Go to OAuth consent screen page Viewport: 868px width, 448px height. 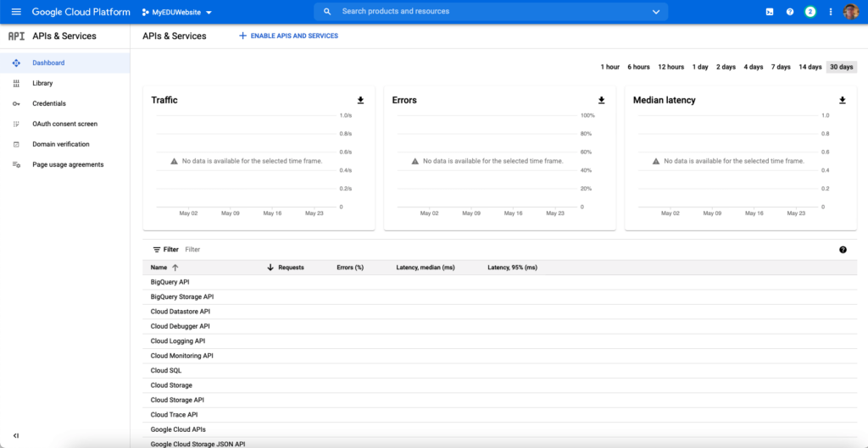point(64,124)
